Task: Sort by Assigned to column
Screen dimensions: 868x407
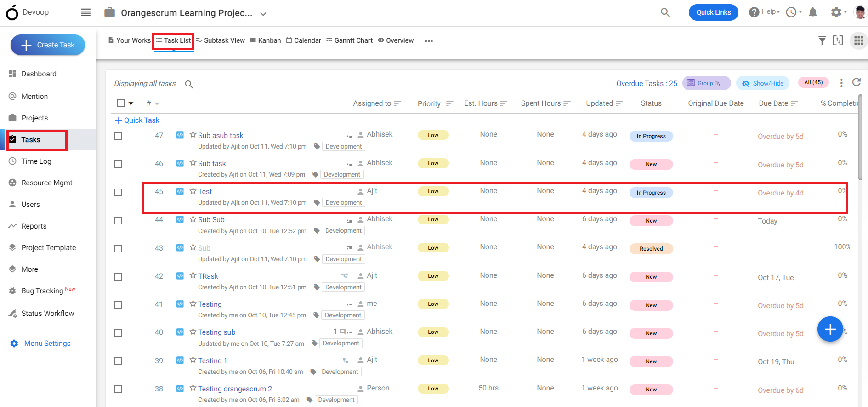Action: click(397, 103)
